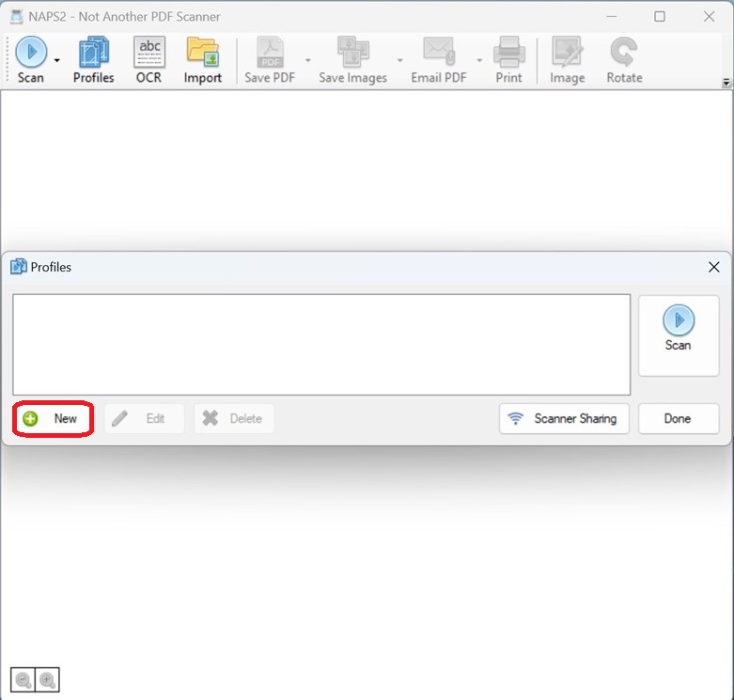Click the Email PDF toolbar icon

click(439, 60)
